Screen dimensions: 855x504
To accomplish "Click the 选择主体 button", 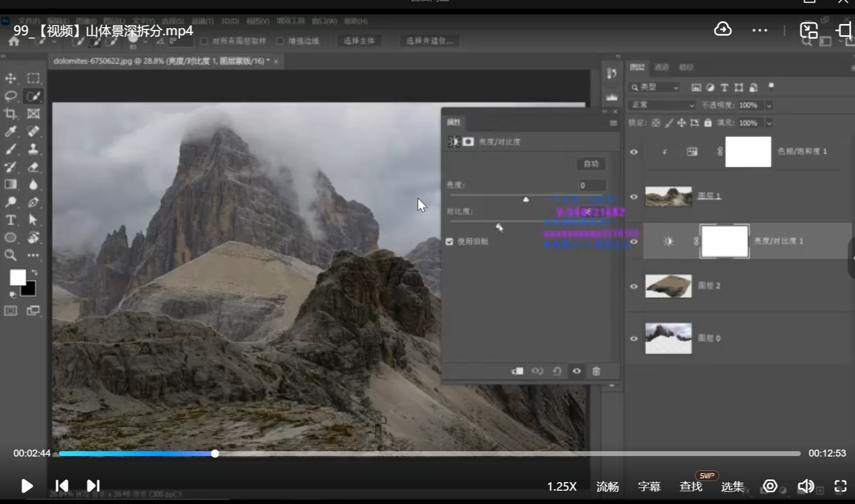I will (x=359, y=41).
